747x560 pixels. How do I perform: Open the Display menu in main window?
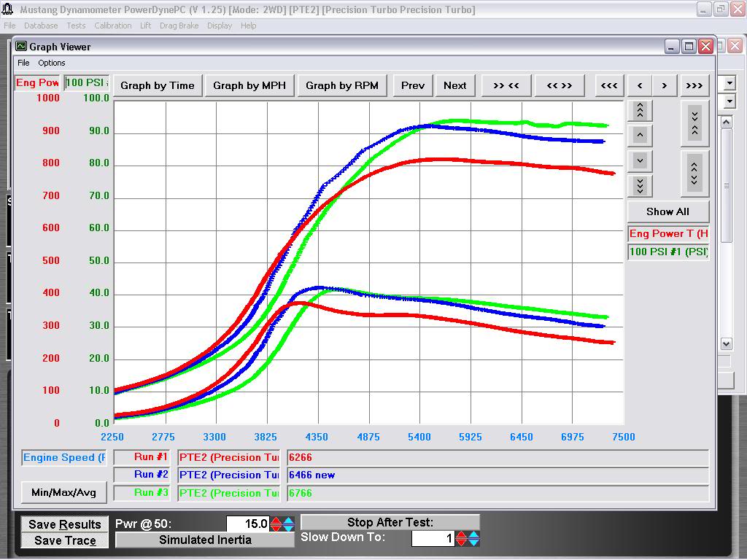coord(220,26)
